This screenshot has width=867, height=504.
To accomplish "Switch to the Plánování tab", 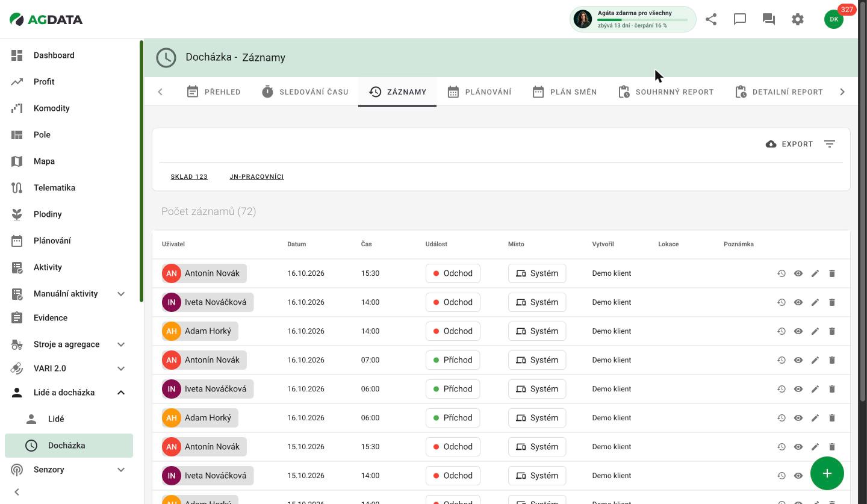I will [x=479, y=92].
